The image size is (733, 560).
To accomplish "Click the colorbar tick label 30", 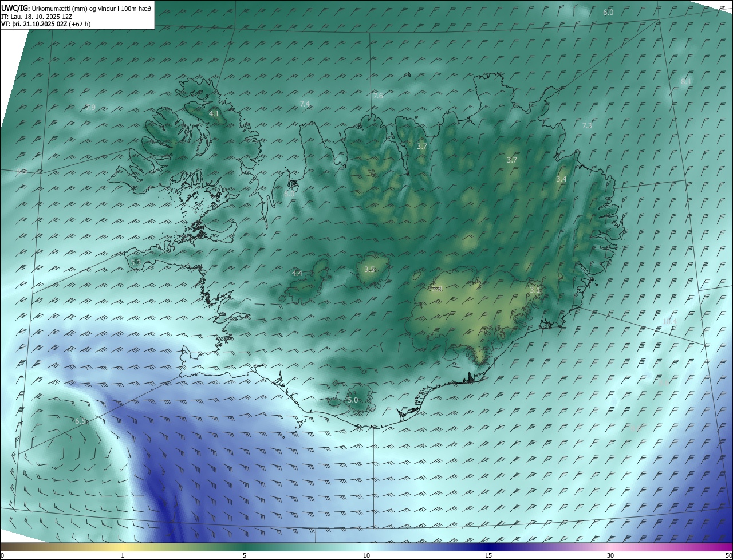I will tap(610, 555).
